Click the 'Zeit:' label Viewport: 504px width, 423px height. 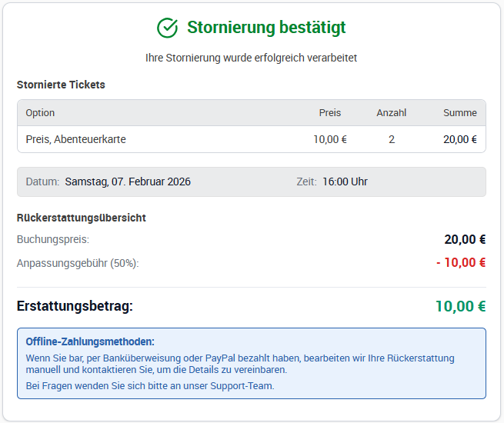click(x=306, y=182)
